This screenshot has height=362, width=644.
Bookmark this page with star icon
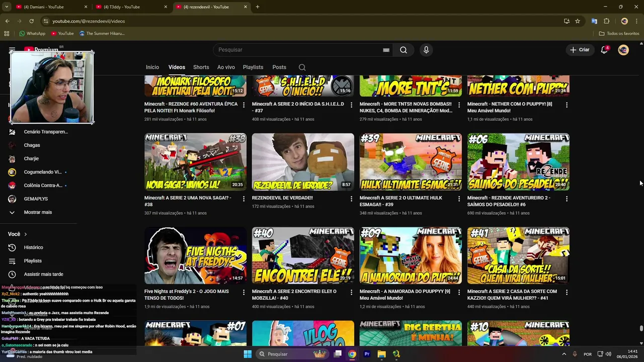click(x=578, y=21)
